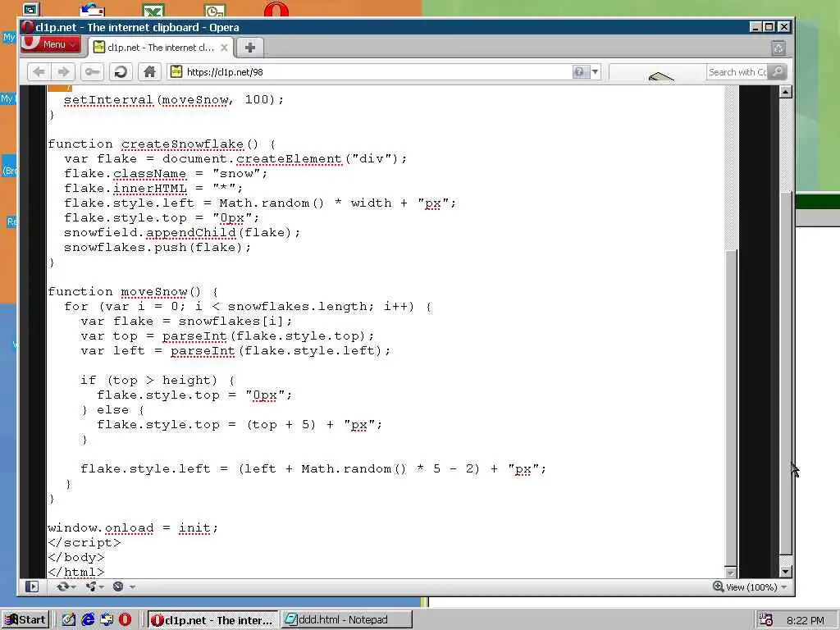This screenshot has height=630, width=840.
Task: Open the Opera Menu button
Action: (51, 45)
